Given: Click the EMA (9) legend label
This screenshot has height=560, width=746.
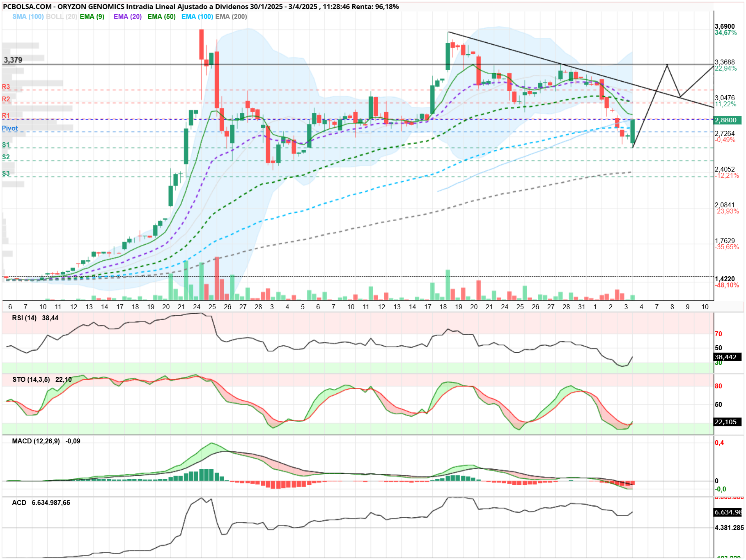Looking at the screenshot, I should pos(92,16).
